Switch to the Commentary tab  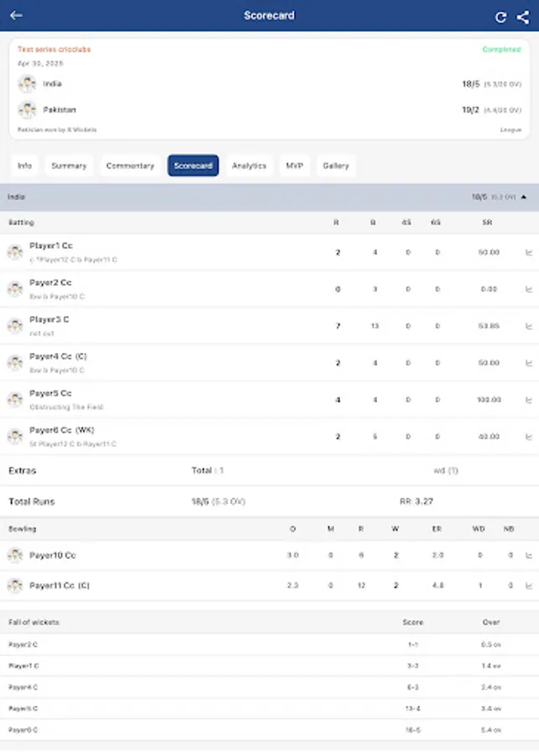[129, 165]
